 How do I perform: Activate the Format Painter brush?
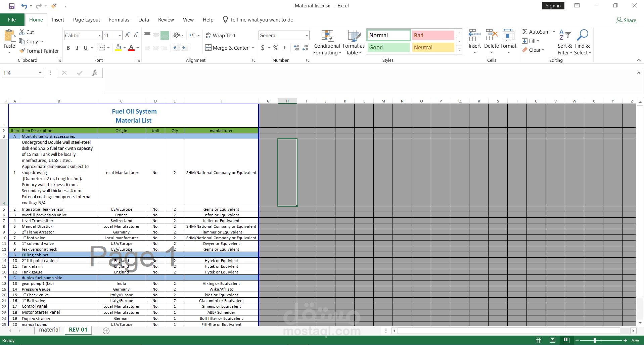coord(39,51)
